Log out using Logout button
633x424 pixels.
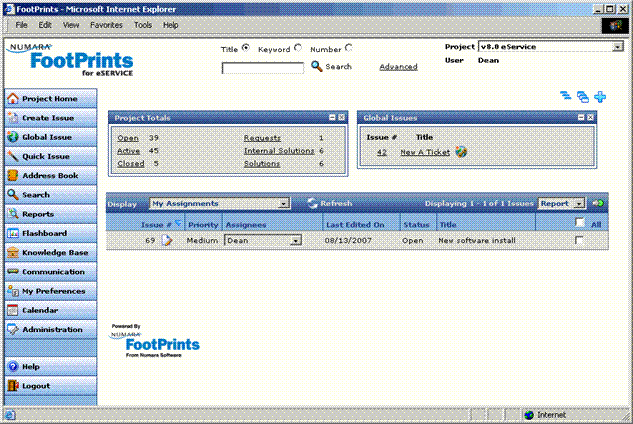point(50,386)
